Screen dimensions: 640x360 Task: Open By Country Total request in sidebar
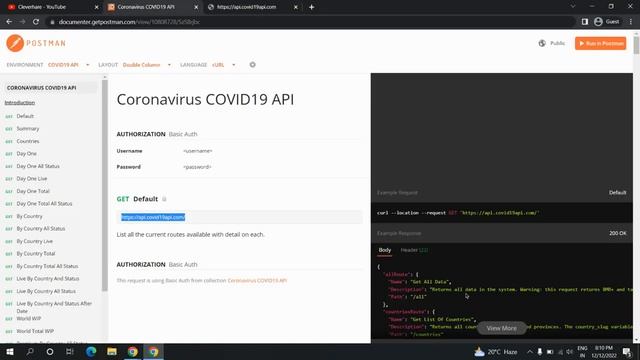point(36,253)
